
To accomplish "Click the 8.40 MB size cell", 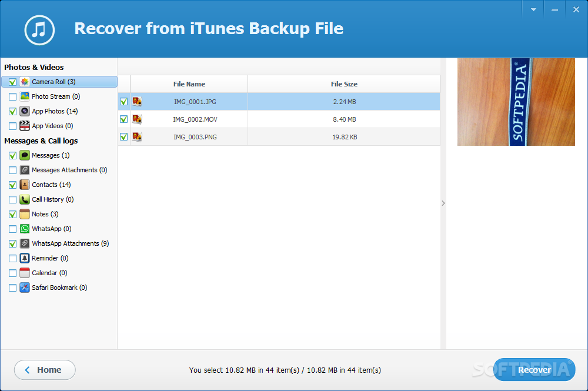I will [344, 119].
